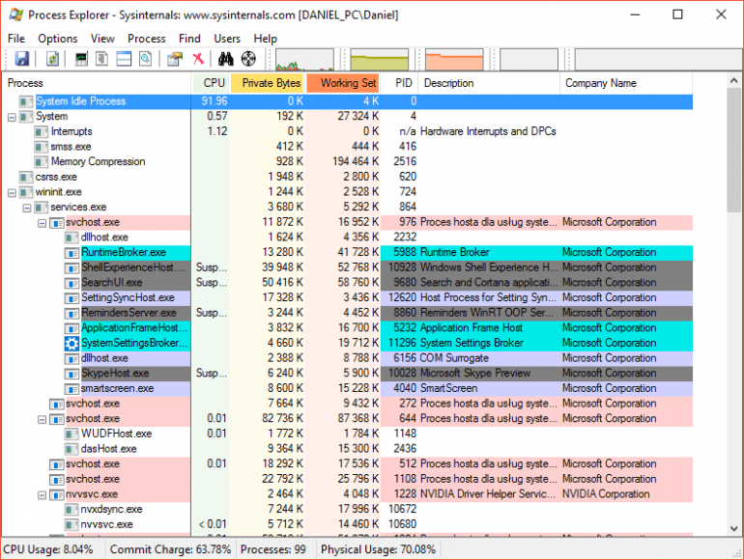This screenshot has height=560, width=744.
Task: Open the Process menu
Action: 147,39
